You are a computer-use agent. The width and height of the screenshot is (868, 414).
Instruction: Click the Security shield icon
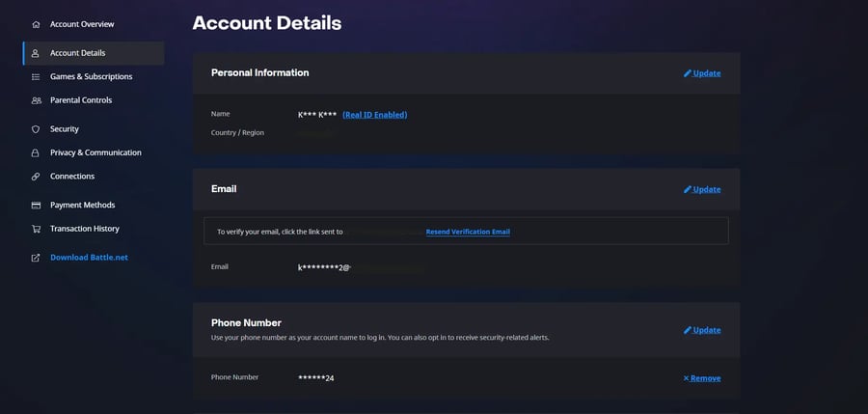click(36, 129)
